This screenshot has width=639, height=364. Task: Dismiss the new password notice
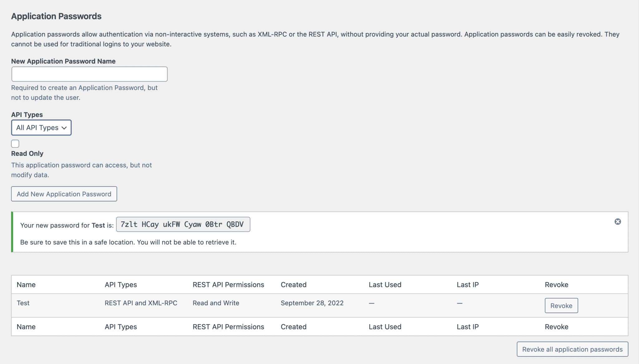[x=617, y=222]
